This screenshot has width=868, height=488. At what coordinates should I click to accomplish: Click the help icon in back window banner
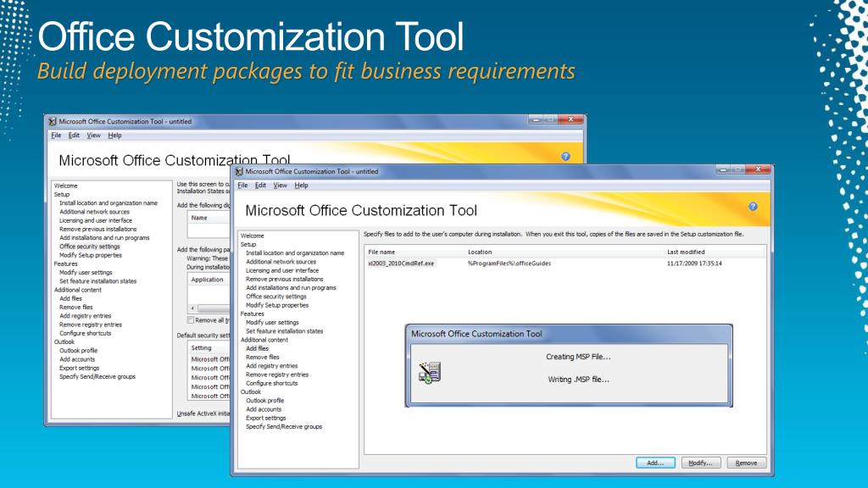pyautogui.click(x=565, y=156)
